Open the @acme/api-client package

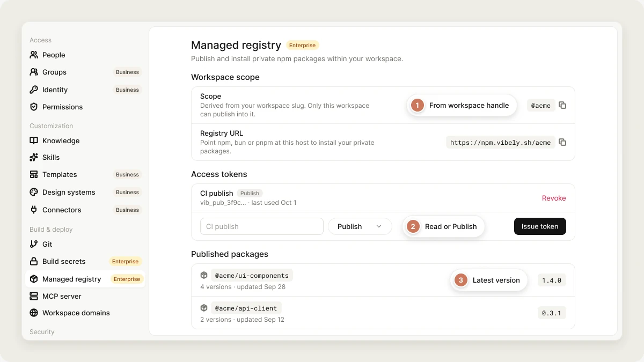pos(246,308)
